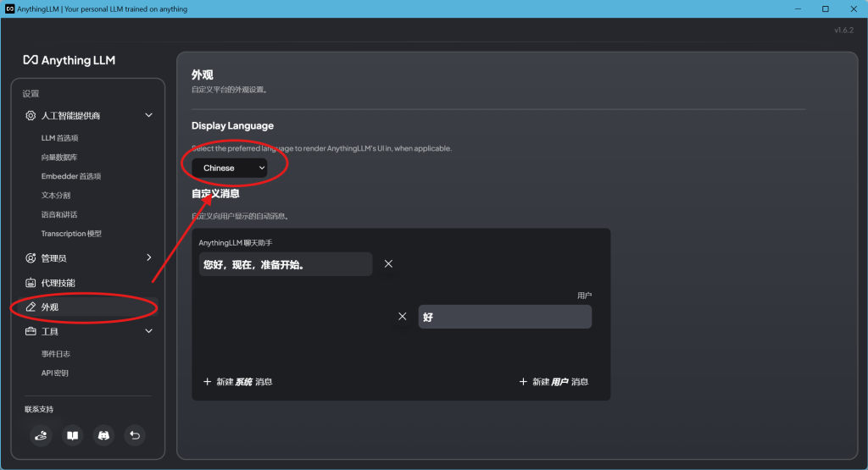This screenshot has height=470, width=868.
Task: Click the v1.6.2 version label
Action: (843, 30)
